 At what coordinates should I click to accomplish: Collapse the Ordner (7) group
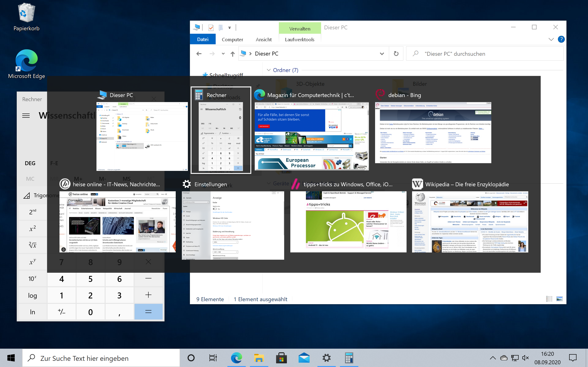point(269,70)
